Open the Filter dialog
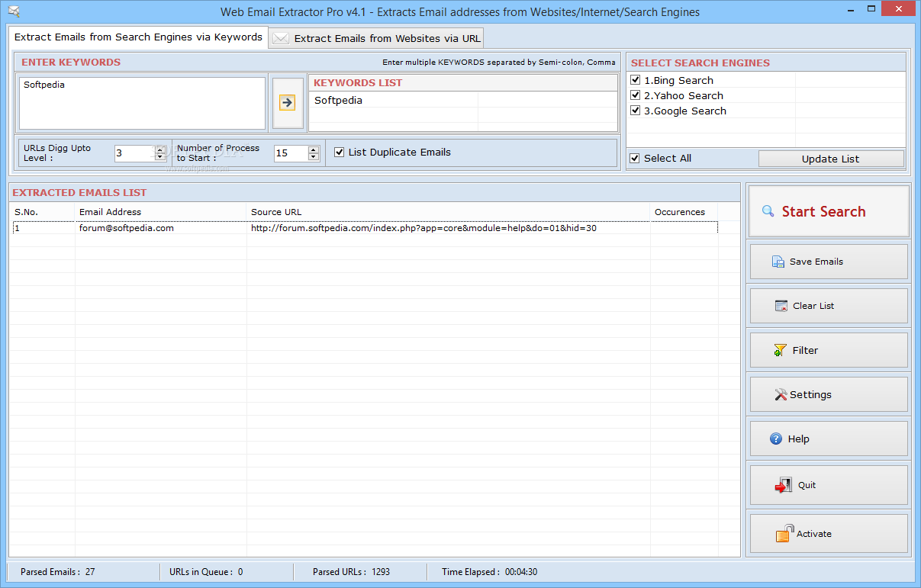Viewport: 921px width, 588px height. (x=829, y=350)
